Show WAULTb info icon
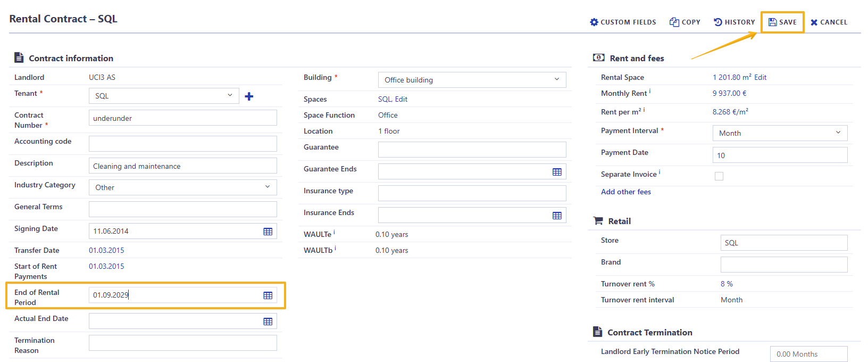Image resolution: width=868 pixels, height=362 pixels. coord(335,248)
